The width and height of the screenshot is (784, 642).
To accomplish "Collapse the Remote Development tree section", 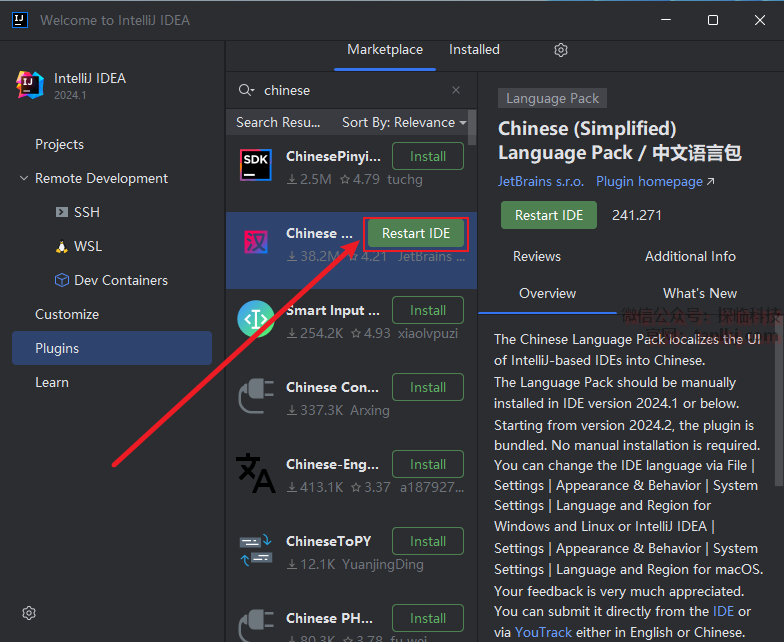I will click(24, 179).
